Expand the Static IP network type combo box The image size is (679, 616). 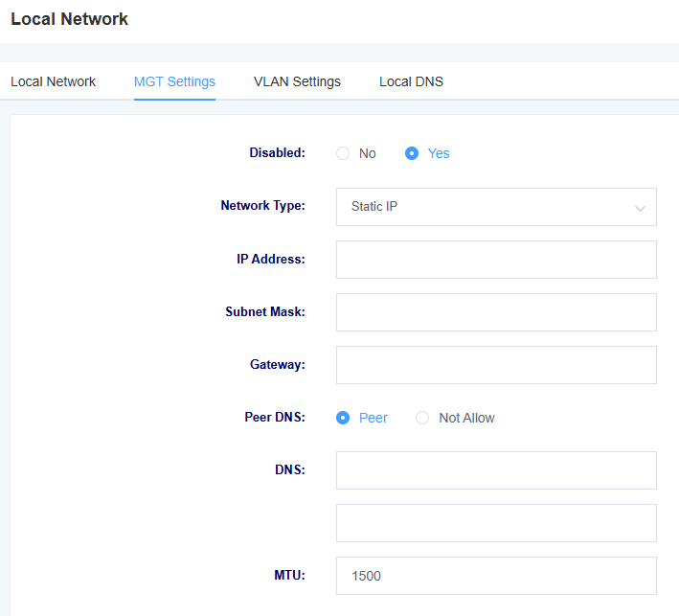tap(496, 207)
